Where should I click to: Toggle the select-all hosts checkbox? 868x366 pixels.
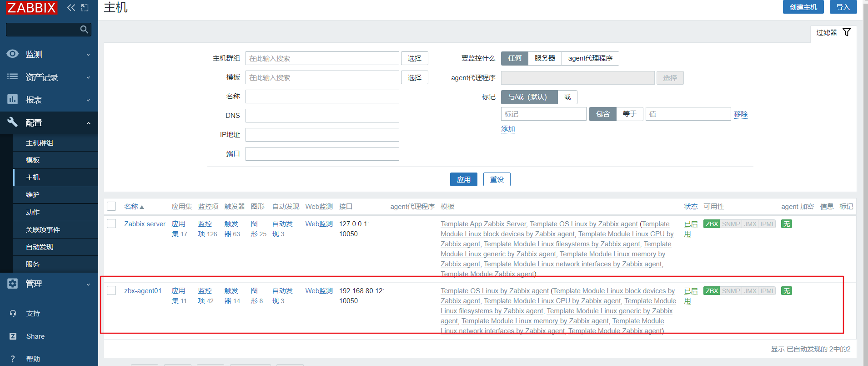point(111,206)
